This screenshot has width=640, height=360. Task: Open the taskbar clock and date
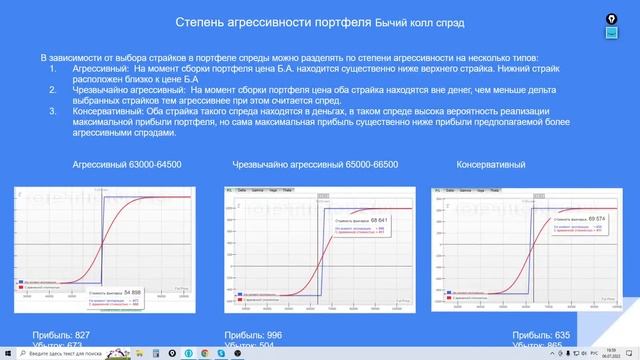click(x=611, y=353)
